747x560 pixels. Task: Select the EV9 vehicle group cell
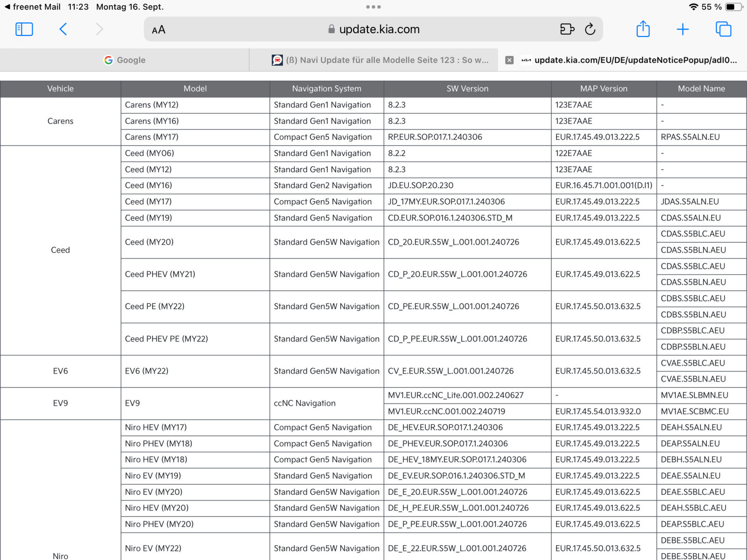60,404
